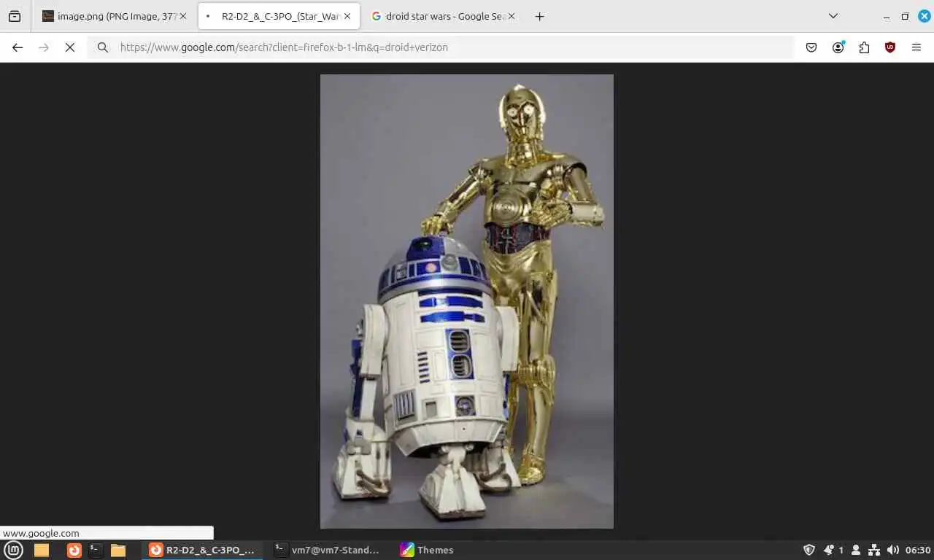The height and width of the screenshot is (560, 934).
Task: Restore the Firefox window size
Action: tap(905, 16)
